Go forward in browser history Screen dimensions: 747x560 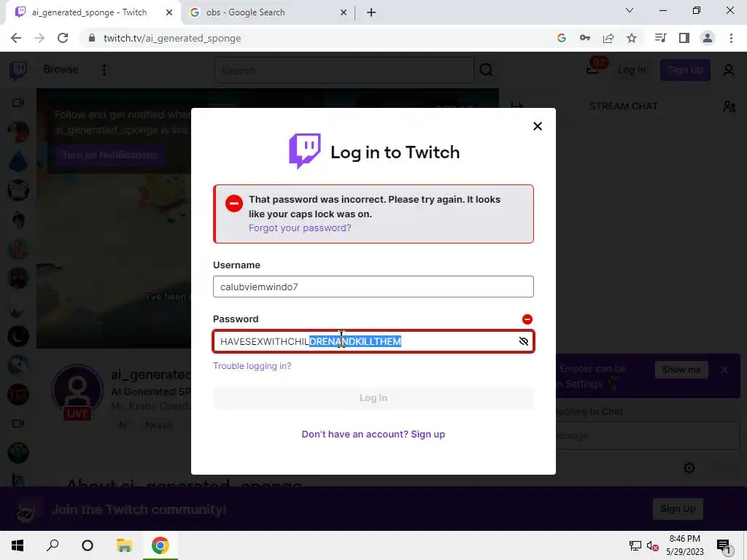pos(39,38)
